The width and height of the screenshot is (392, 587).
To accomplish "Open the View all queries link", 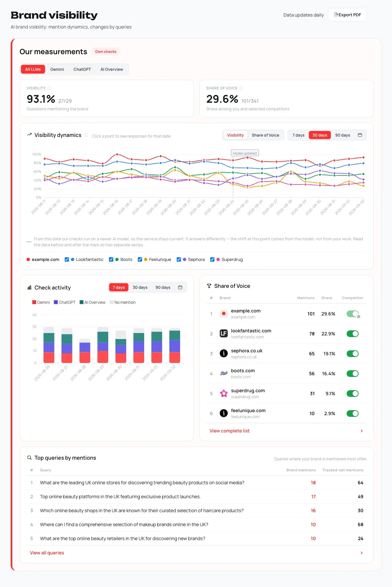I will [x=47, y=553].
